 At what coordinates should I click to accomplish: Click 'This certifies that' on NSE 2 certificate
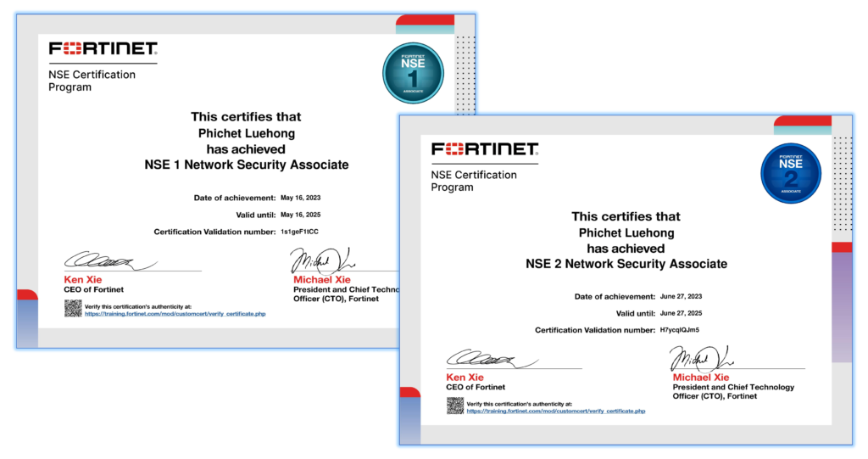(x=626, y=216)
